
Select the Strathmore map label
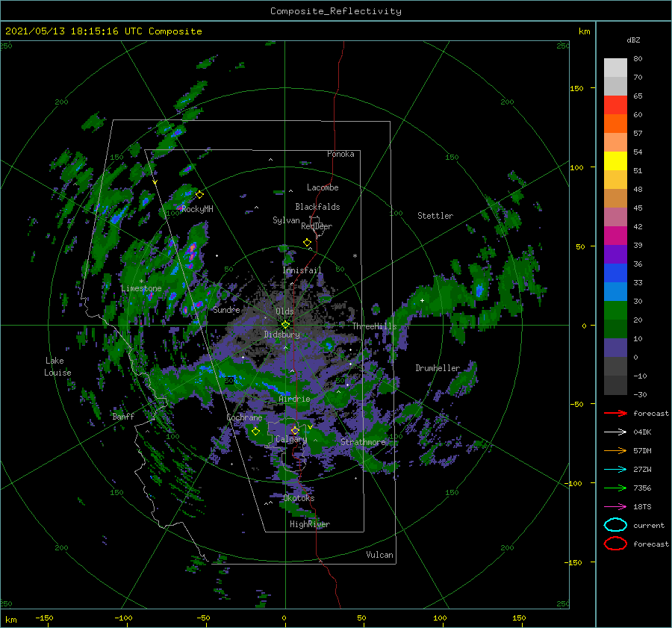[363, 441]
